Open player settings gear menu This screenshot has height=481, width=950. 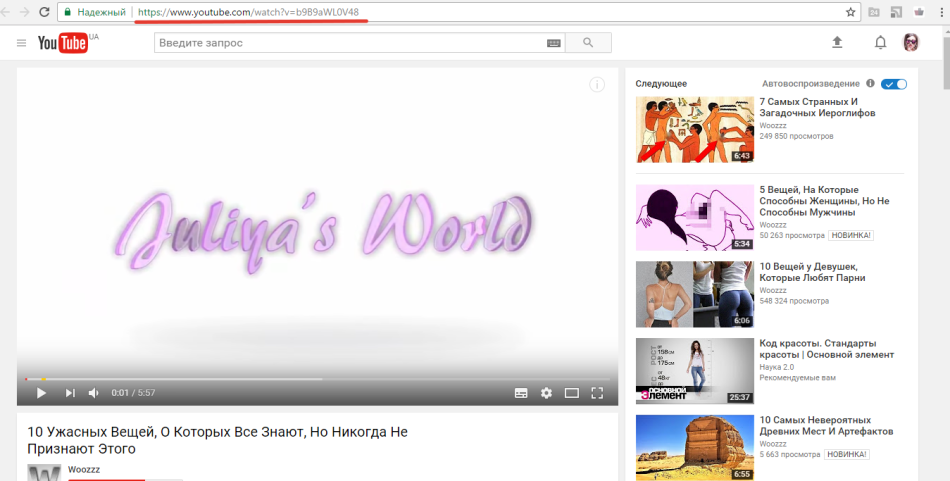pyautogui.click(x=546, y=393)
